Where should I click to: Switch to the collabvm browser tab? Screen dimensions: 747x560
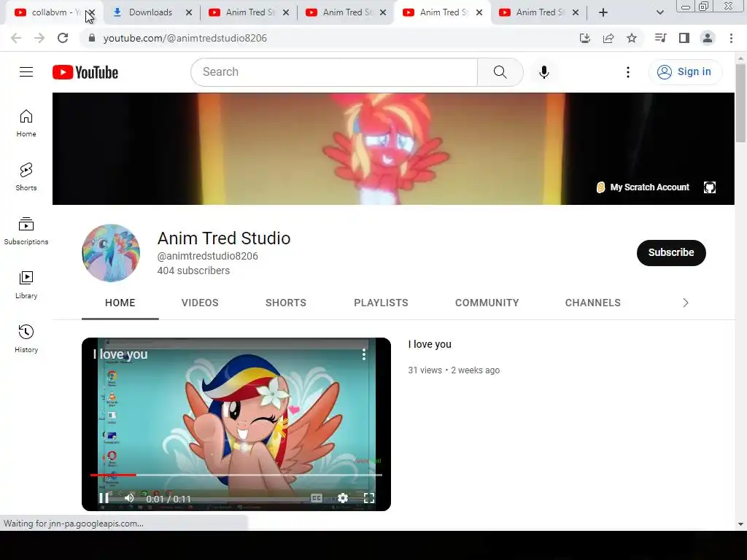coord(47,12)
